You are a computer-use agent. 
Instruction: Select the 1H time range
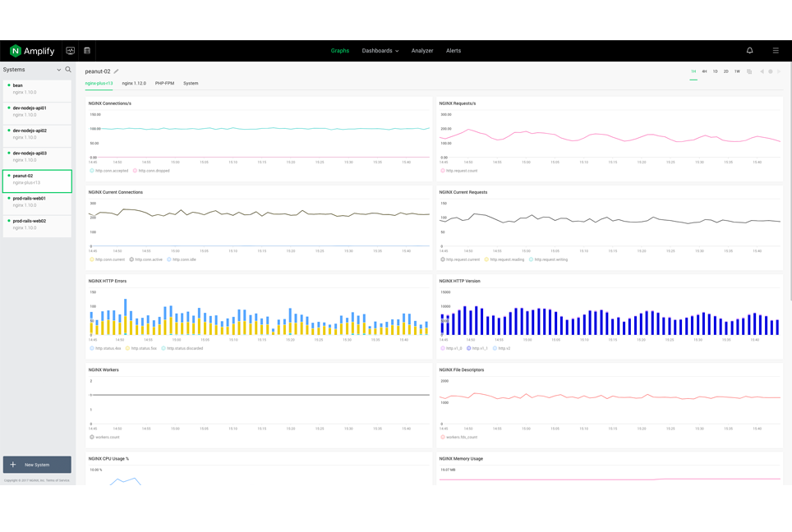[x=693, y=71]
